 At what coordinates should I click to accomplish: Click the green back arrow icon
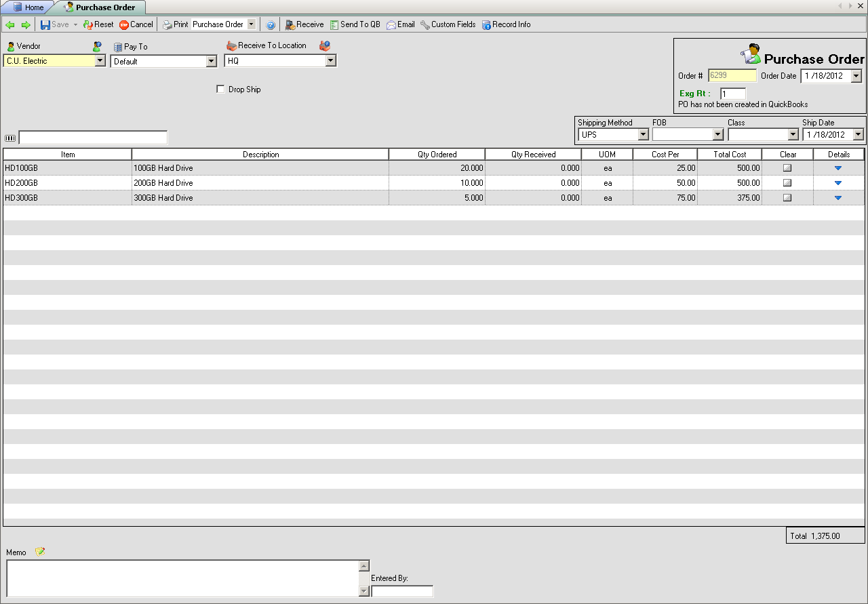click(x=10, y=25)
